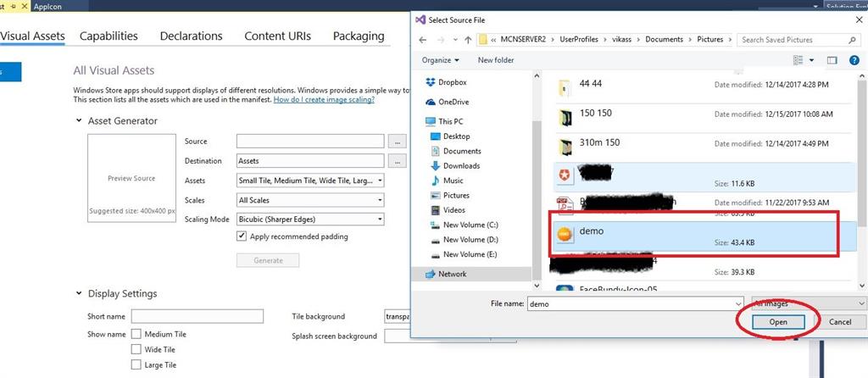Expand the Scaling Mode dropdown

310,220
